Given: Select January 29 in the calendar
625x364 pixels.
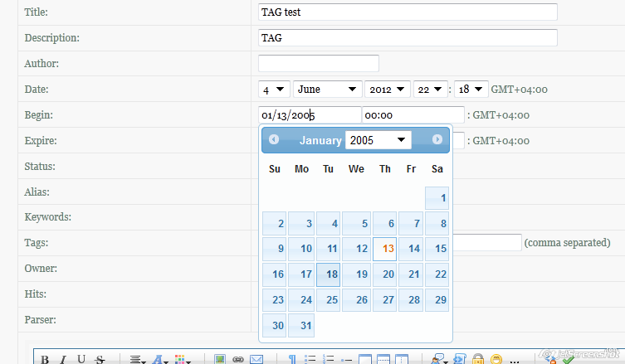Looking at the screenshot, I should pos(437,300).
